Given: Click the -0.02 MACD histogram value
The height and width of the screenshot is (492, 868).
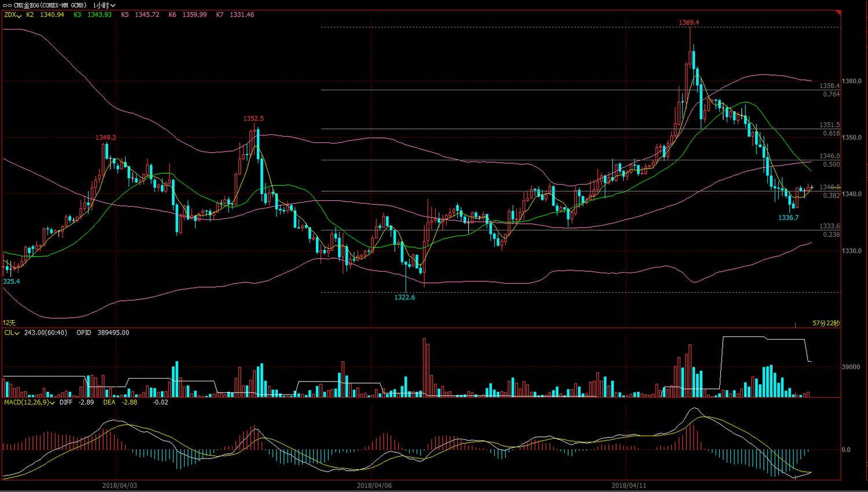Looking at the screenshot, I should click(x=160, y=402).
